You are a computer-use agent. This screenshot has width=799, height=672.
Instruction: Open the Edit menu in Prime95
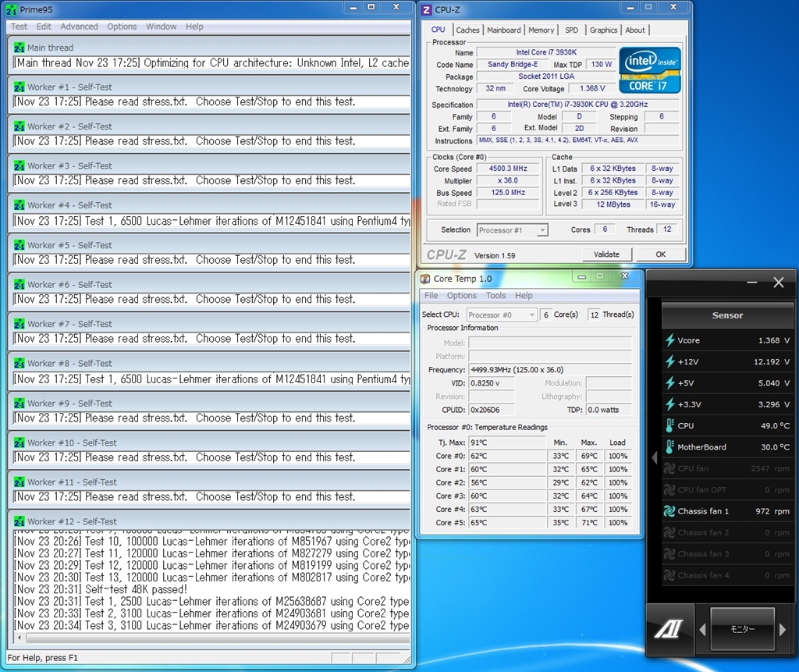coord(44,27)
